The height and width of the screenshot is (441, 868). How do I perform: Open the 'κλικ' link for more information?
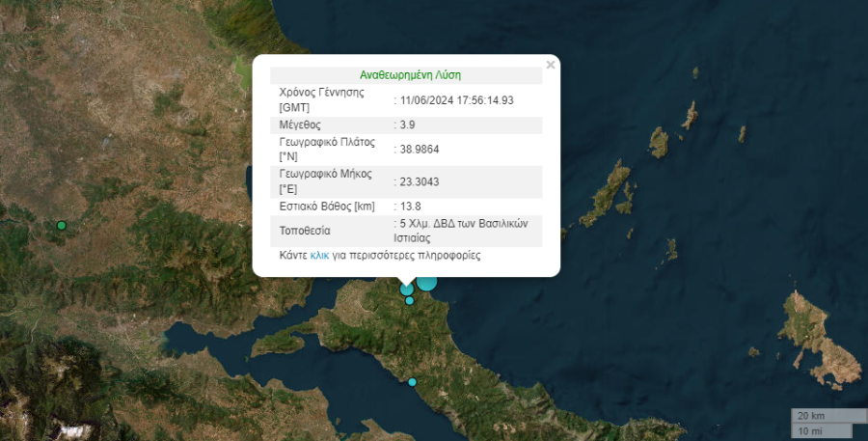[x=320, y=256]
